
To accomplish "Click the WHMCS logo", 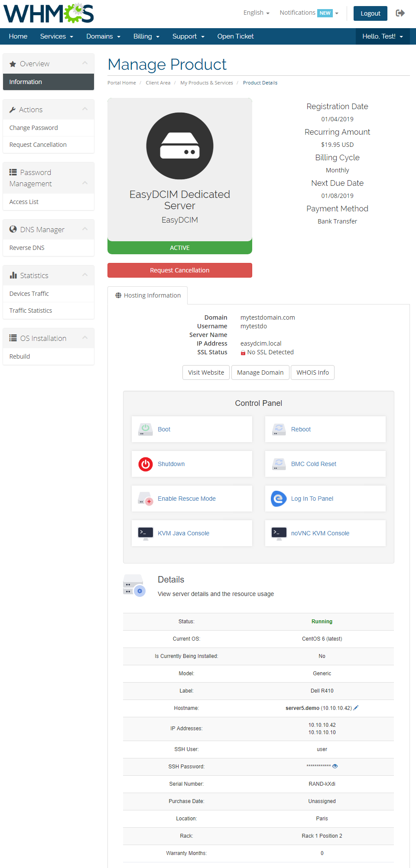I will coord(49,13).
